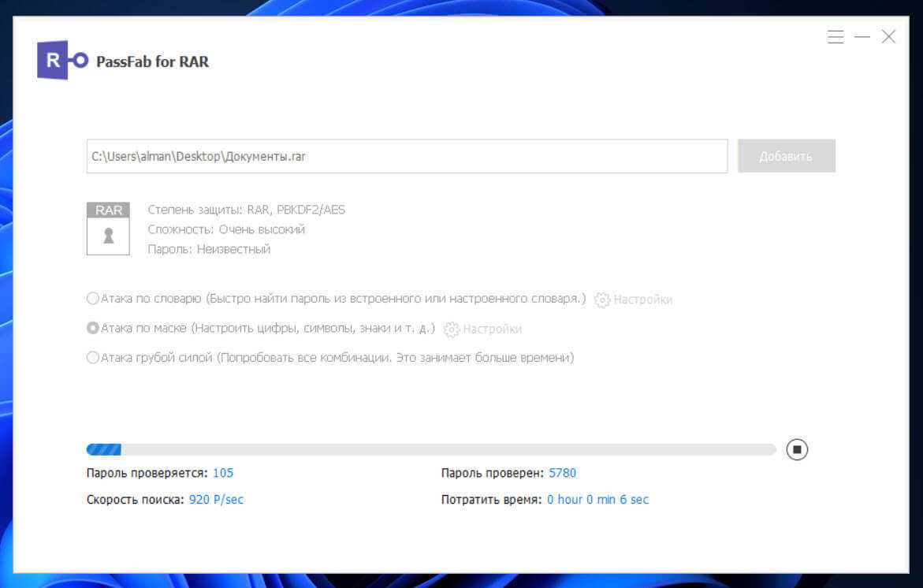Open the hamburger menu in title bar
923x588 pixels.
tap(836, 37)
